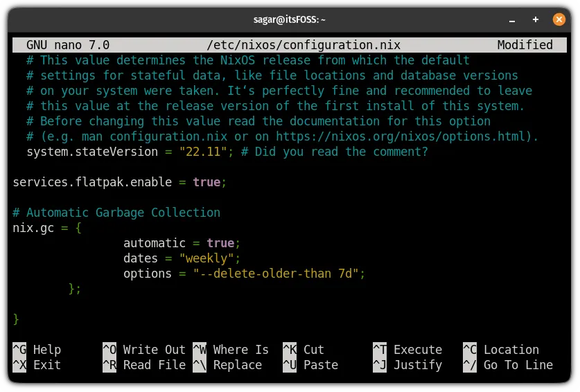The width and height of the screenshot is (580, 392).
Task: Click the ^R Read File shortcut
Action: (144, 365)
